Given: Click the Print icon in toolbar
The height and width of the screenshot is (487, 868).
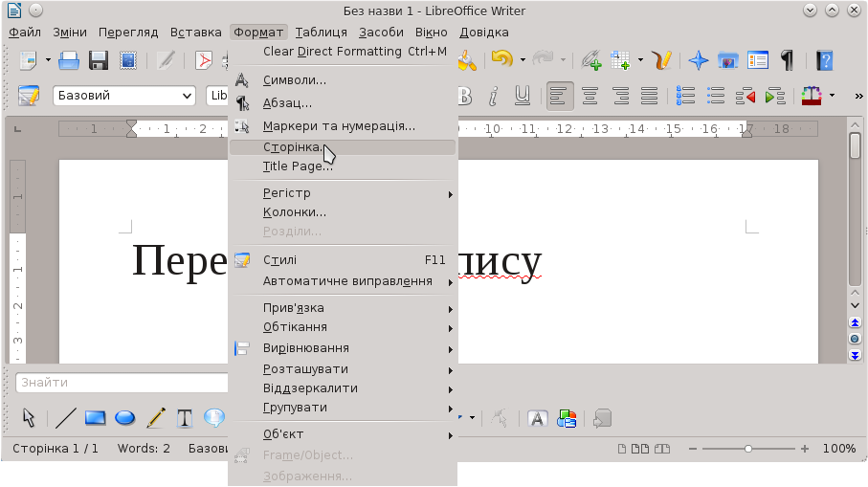Looking at the screenshot, I should click(69, 61).
